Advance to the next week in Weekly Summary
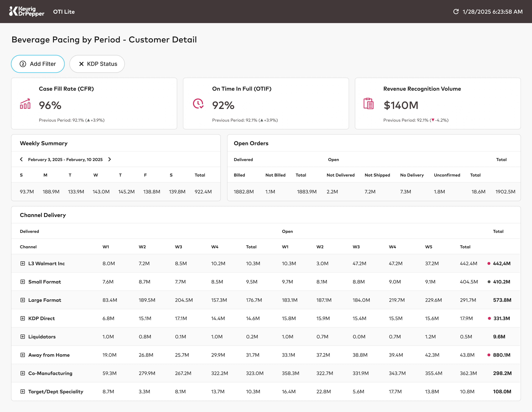This screenshot has width=532, height=412. point(110,159)
